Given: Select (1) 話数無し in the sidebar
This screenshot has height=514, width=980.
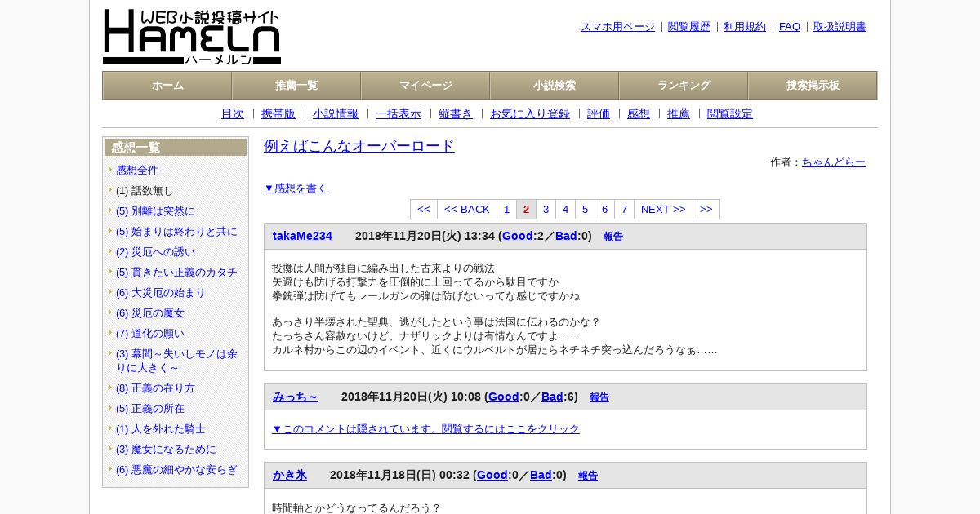Looking at the screenshot, I should tap(145, 191).
